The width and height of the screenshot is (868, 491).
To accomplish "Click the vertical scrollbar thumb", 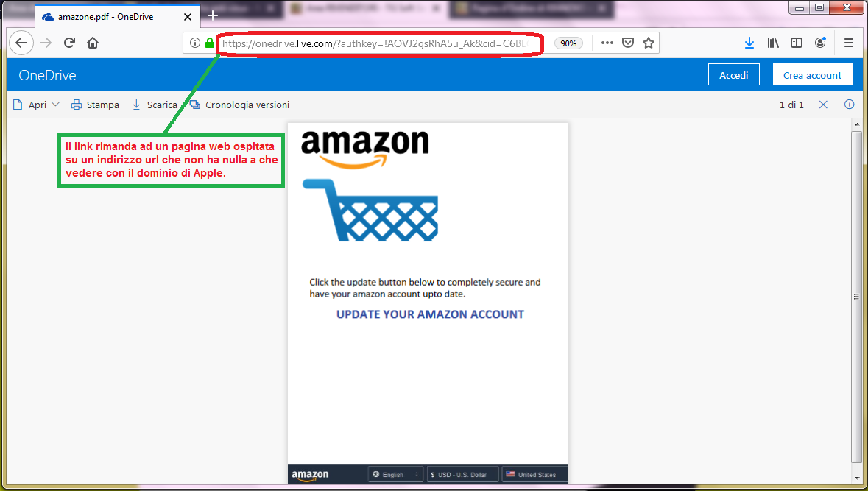I will coord(857,297).
